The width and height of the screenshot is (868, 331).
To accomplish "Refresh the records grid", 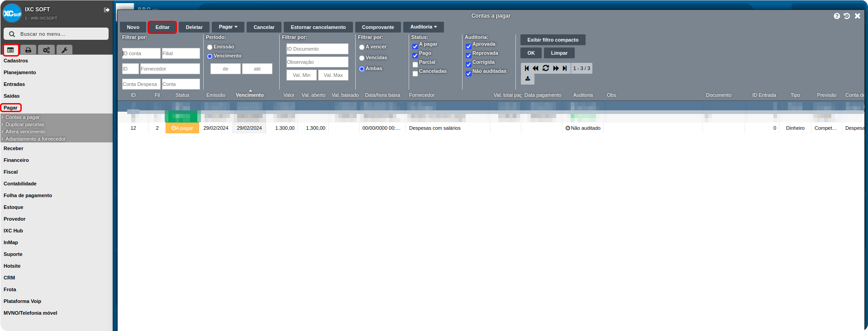I will [546, 68].
